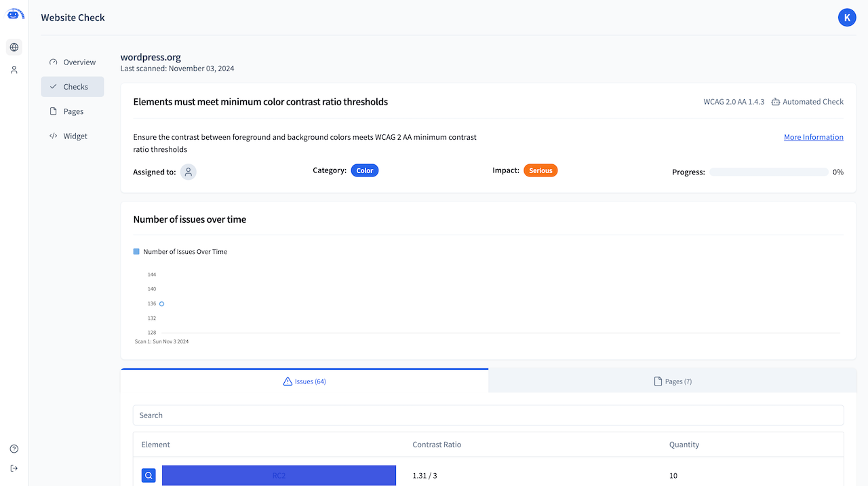The width and height of the screenshot is (868, 486).
Task: Open the K profile avatar at top right
Action: [847, 17]
